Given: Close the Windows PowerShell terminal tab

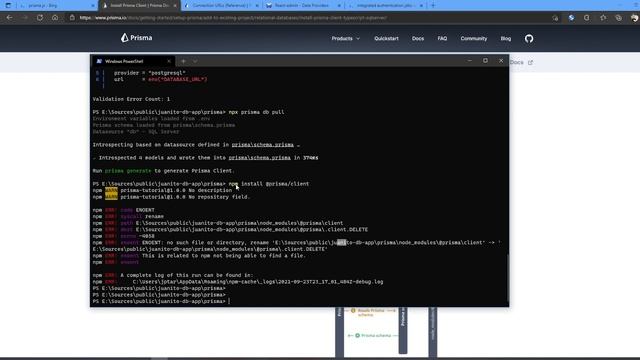Looking at the screenshot, I should (169, 61).
